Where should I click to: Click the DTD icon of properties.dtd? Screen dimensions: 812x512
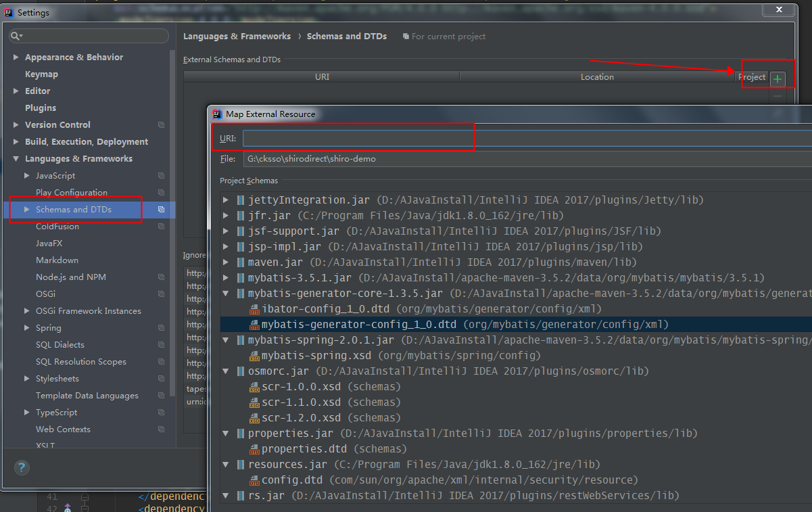pyautogui.click(x=254, y=449)
